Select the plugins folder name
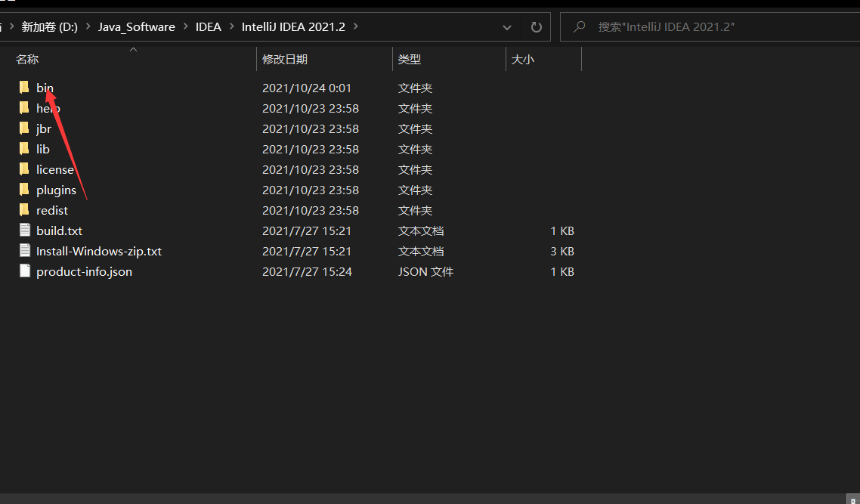 (56, 190)
